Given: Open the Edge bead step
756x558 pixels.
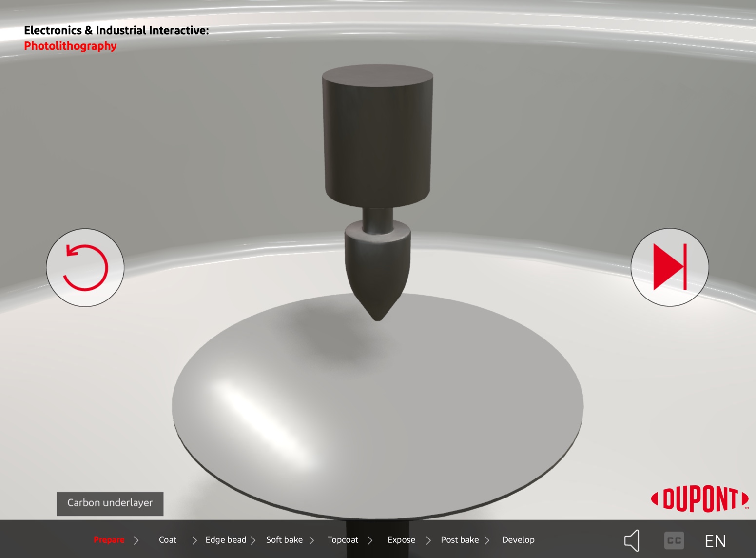Looking at the screenshot, I should (x=226, y=540).
